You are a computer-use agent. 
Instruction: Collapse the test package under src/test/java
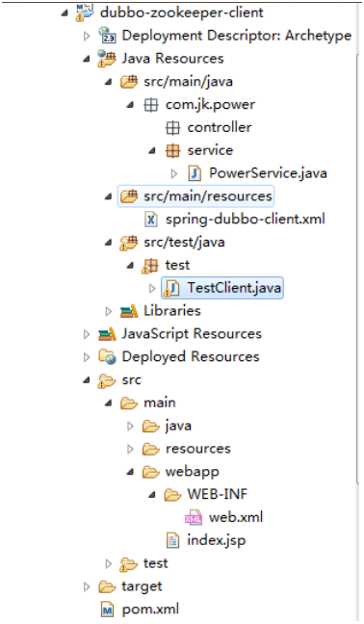[130, 266]
